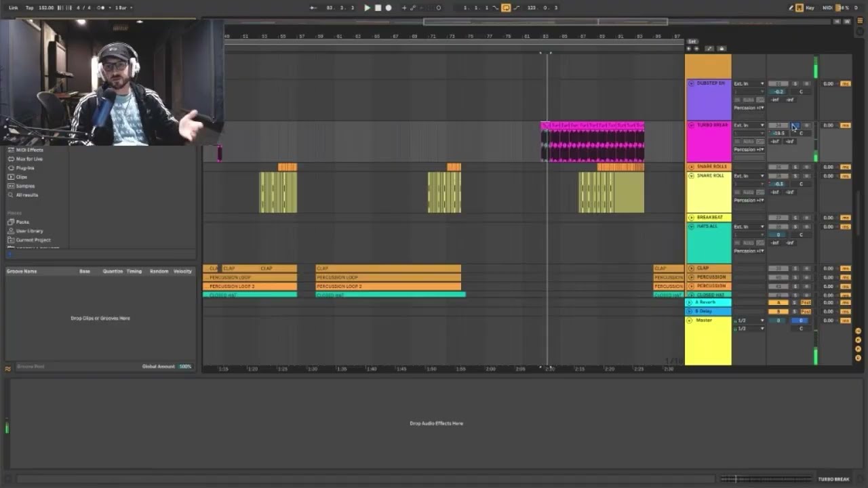The height and width of the screenshot is (488, 868).
Task: Toggle the B Delay track activator
Action: tap(778, 311)
